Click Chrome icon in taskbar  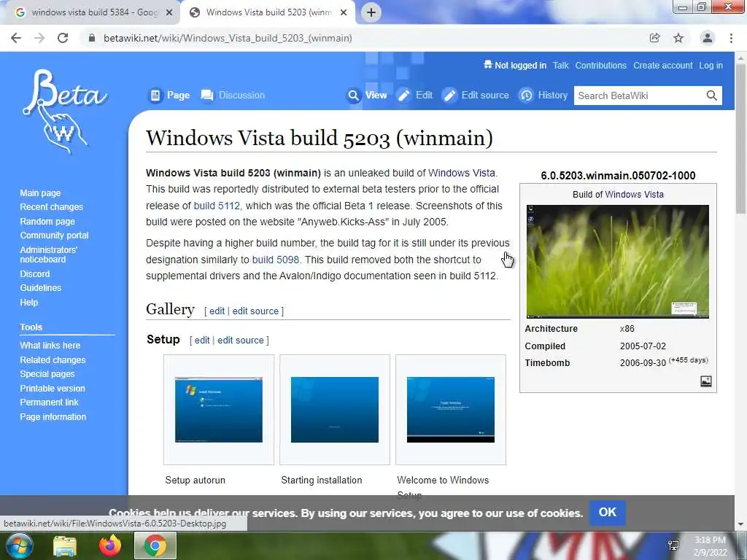tap(155, 545)
